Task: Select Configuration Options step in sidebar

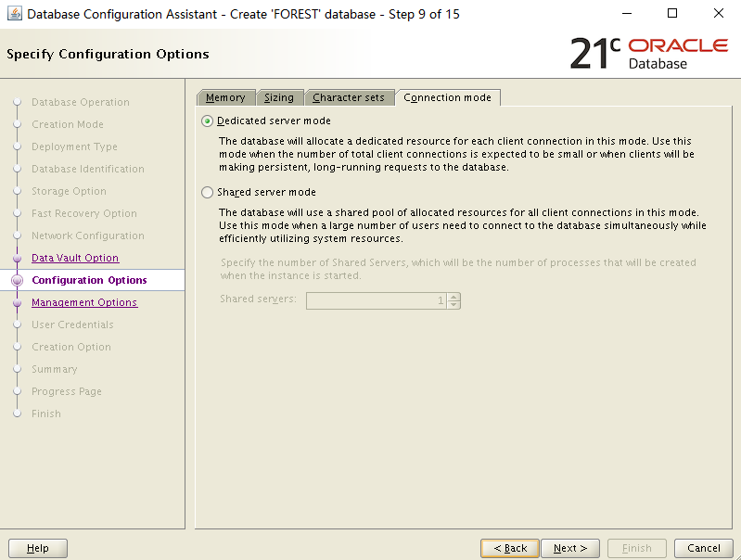Action: 89,280
